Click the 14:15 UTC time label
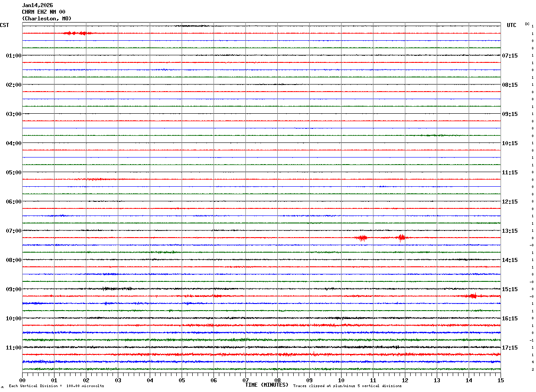 coord(510,260)
